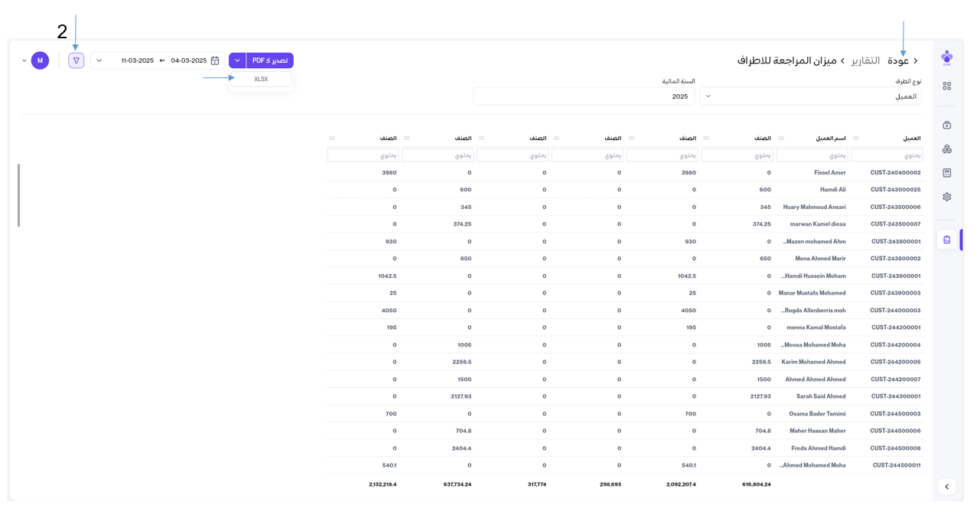Click the calendar icon in date range
The width and height of the screenshot is (980, 518).
click(215, 60)
